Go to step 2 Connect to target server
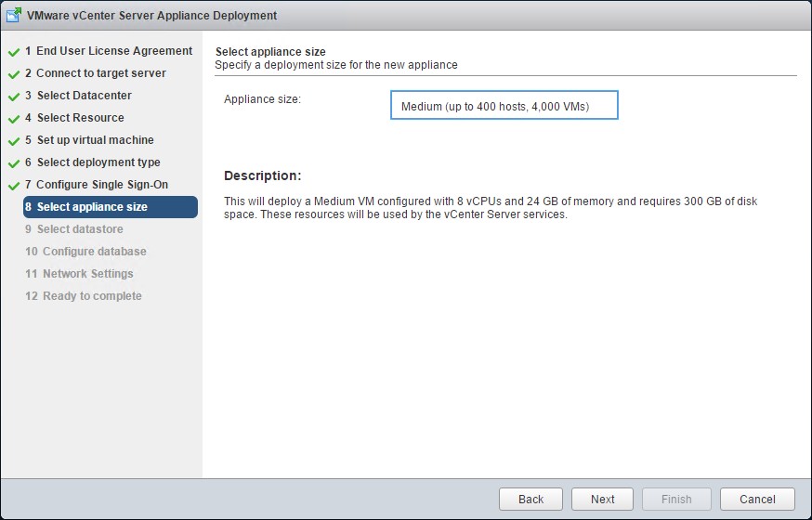 pos(96,73)
